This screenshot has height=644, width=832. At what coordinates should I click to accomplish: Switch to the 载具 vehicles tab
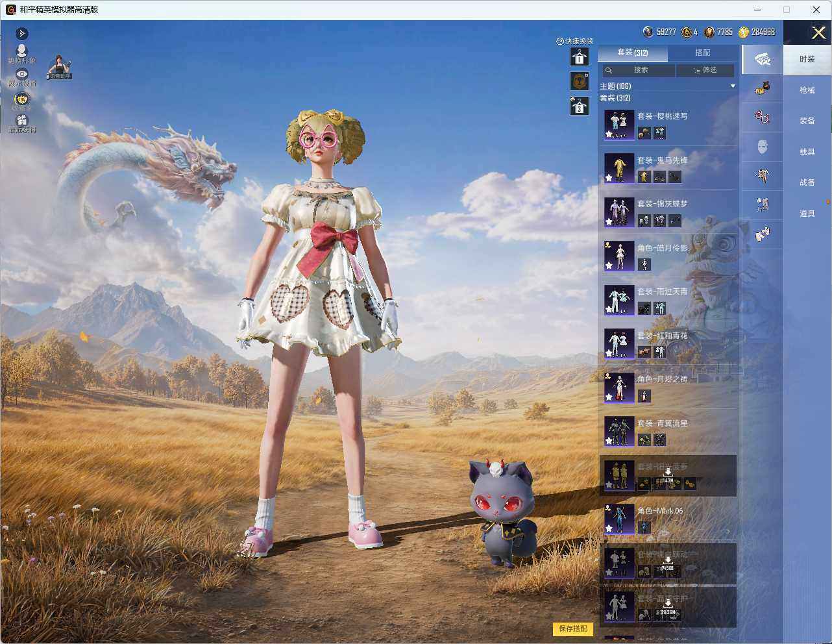click(807, 152)
